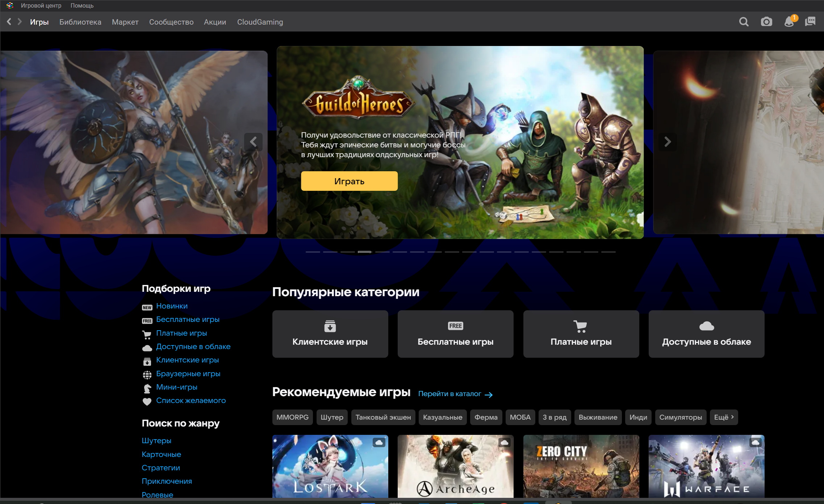Filter by the Танковый экшен tag
The width and height of the screenshot is (824, 504).
(x=383, y=417)
